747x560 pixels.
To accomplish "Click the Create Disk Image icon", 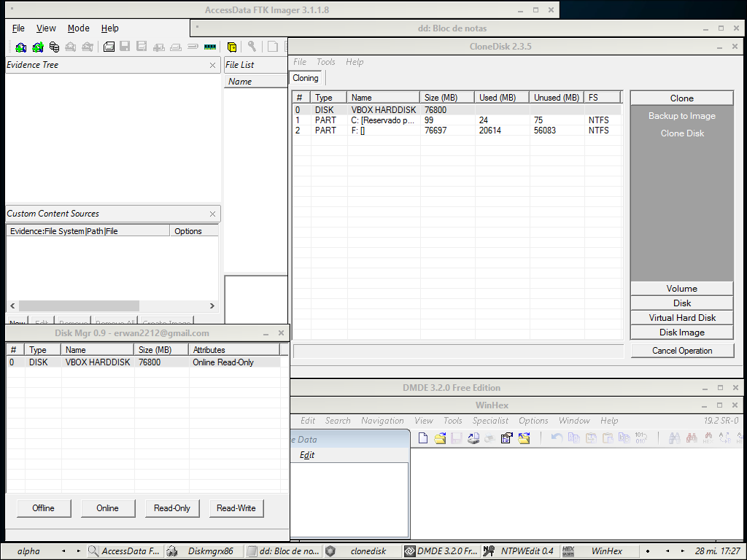I will pyautogui.click(x=109, y=47).
